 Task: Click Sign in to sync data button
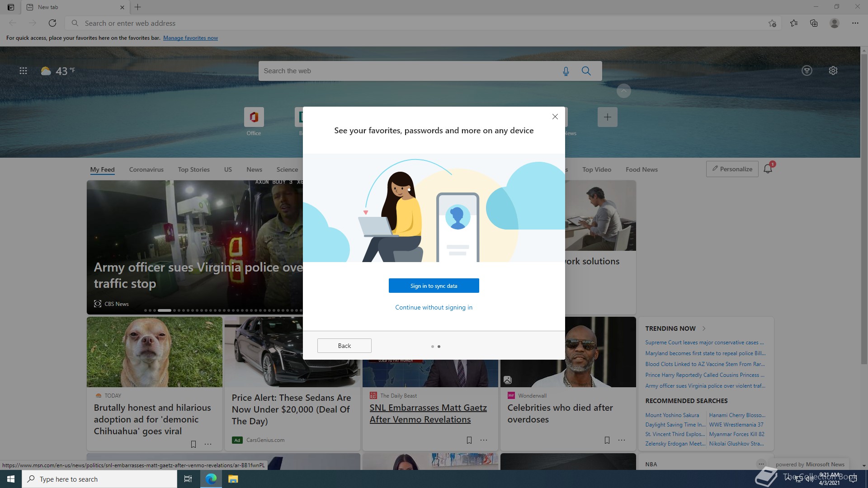point(434,286)
